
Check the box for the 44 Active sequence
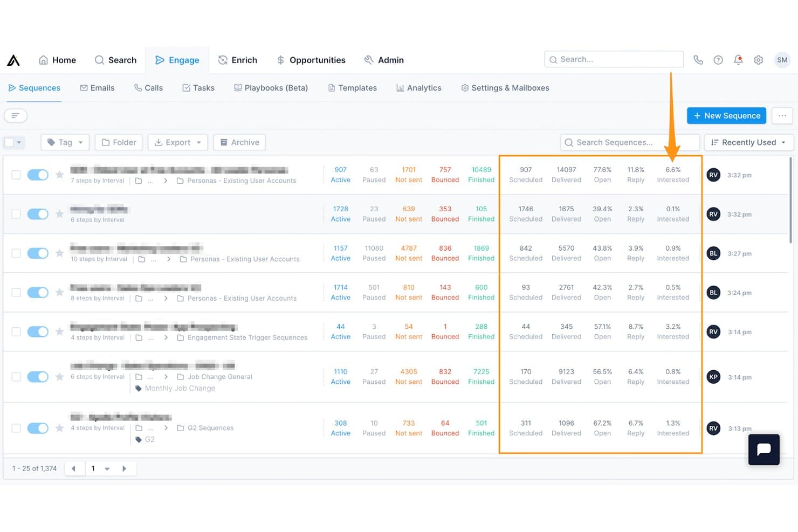click(x=16, y=331)
